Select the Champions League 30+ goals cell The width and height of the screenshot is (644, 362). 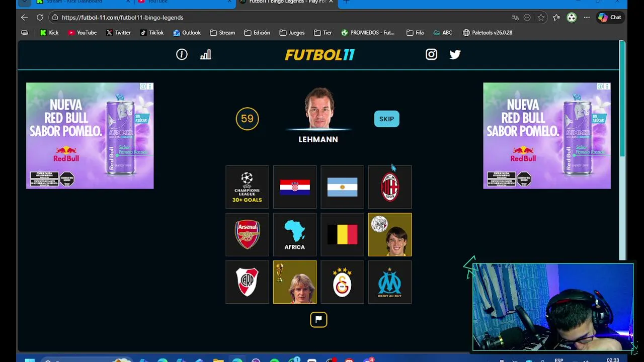pyautogui.click(x=247, y=187)
